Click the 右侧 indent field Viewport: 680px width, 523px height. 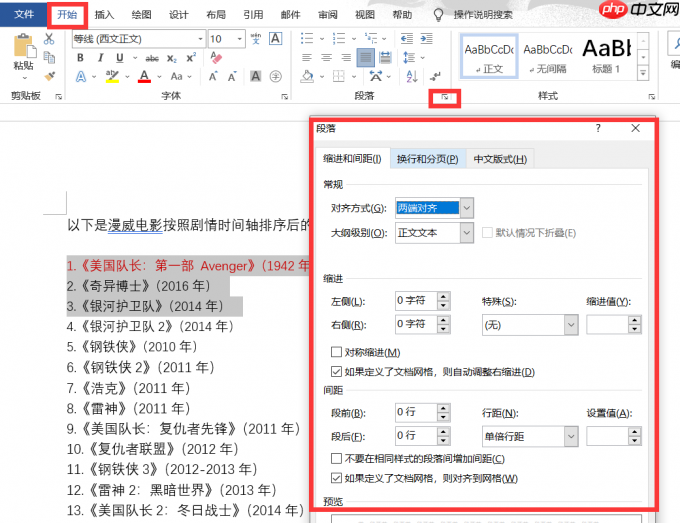416,324
